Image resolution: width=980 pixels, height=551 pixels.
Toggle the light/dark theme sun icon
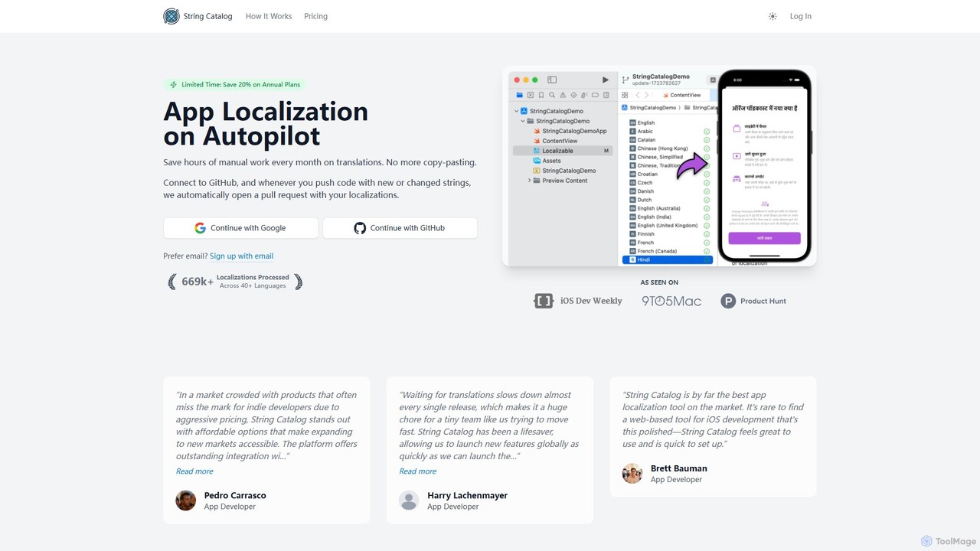773,16
